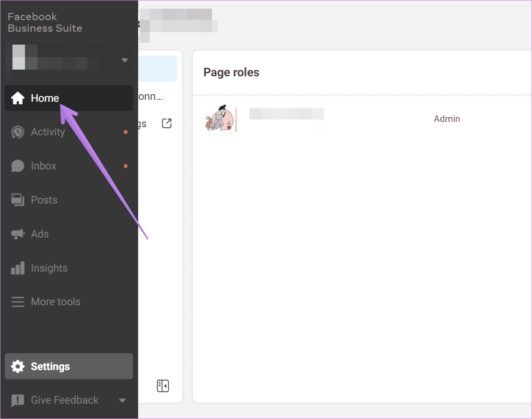The width and height of the screenshot is (532, 419).
Task: Expand the page account switcher dropdown
Action: [x=125, y=60]
